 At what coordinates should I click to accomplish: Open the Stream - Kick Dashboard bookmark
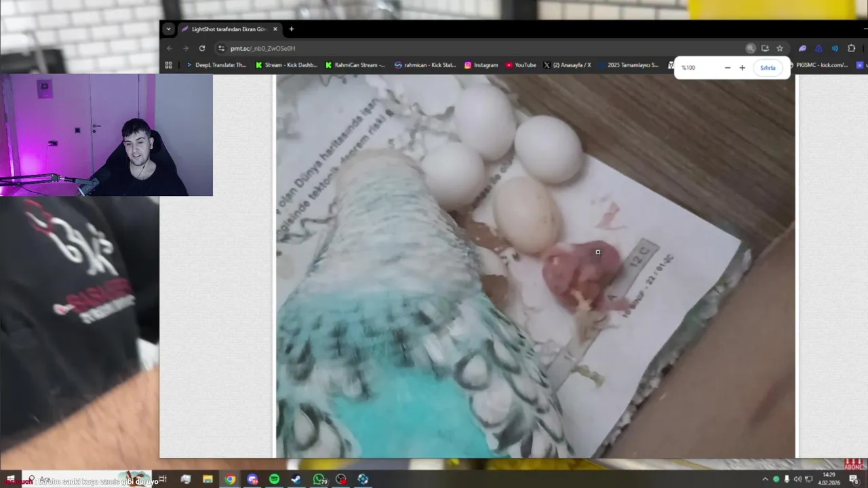pos(286,65)
